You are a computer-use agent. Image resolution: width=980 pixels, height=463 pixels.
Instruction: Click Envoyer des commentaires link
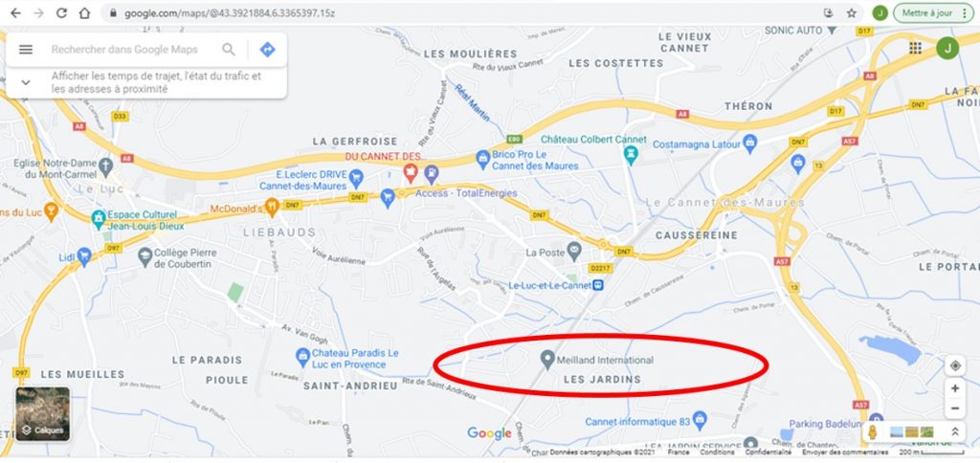845,452
